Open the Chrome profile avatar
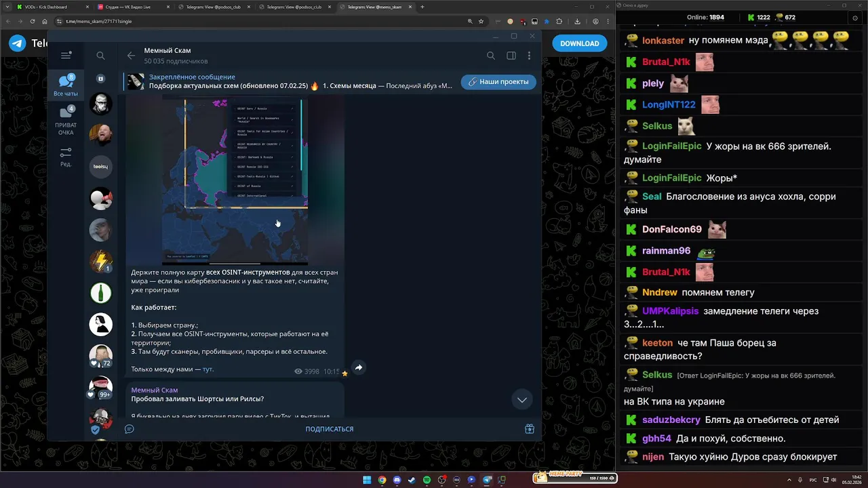The image size is (868, 488). coord(595,21)
